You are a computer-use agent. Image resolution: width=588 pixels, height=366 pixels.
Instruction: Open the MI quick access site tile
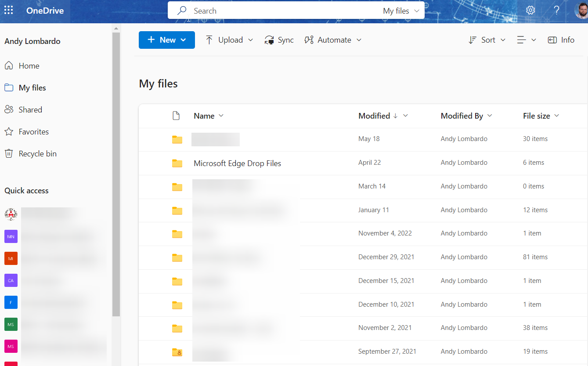coord(11,258)
